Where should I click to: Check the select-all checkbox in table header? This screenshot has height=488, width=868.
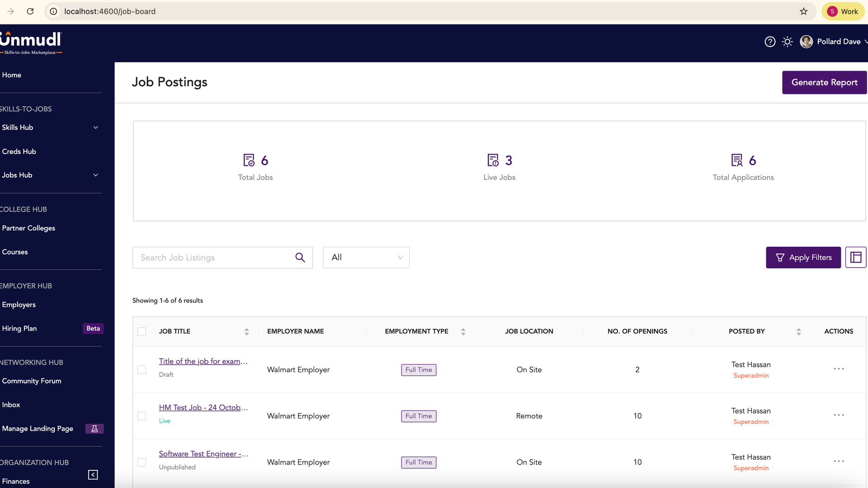click(142, 332)
